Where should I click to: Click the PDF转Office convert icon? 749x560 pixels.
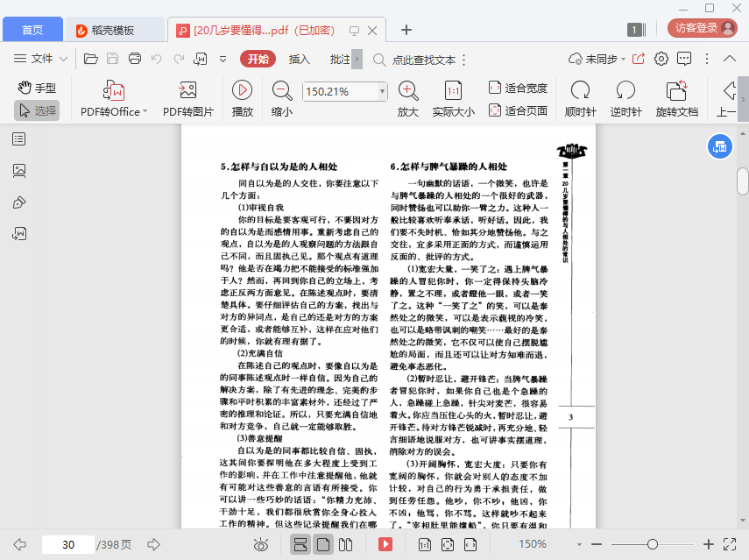tap(114, 90)
